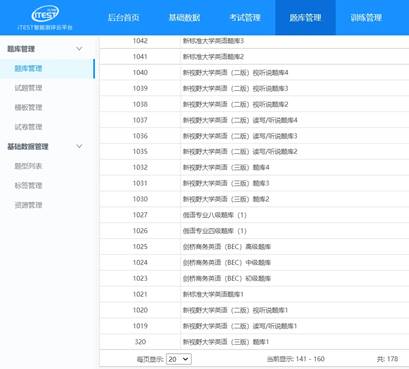409x369 pixels.
Task: Open 标签管理 in the sidebar
Action: [28, 185]
